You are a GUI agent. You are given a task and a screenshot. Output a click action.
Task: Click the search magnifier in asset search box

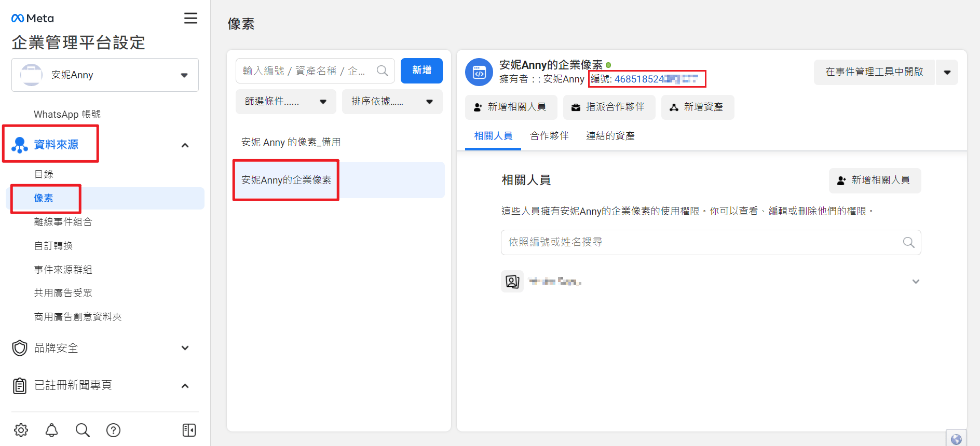point(383,71)
